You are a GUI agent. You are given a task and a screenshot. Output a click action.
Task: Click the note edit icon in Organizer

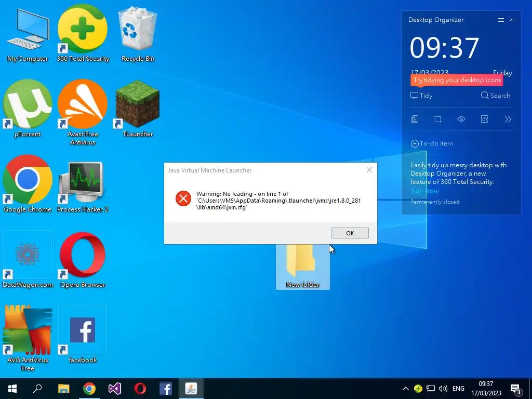click(x=485, y=119)
